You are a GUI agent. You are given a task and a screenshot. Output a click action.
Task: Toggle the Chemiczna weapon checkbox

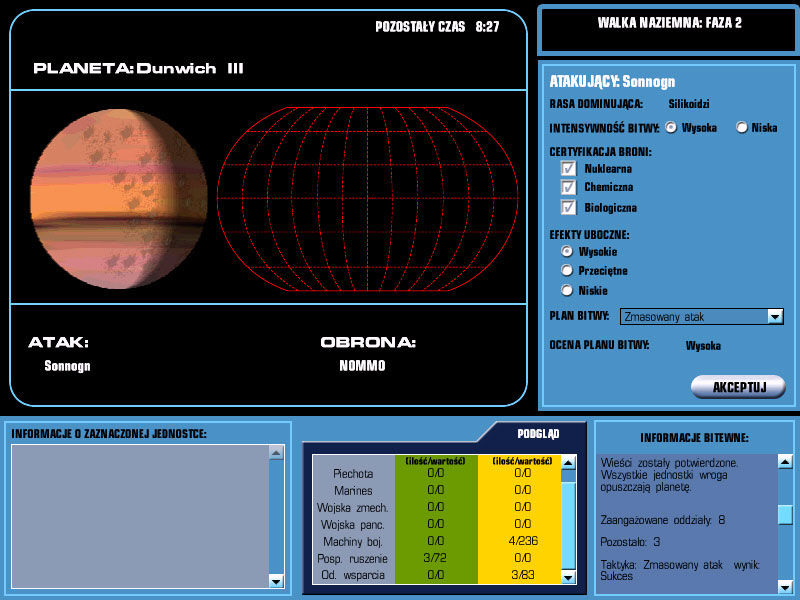tap(568, 187)
